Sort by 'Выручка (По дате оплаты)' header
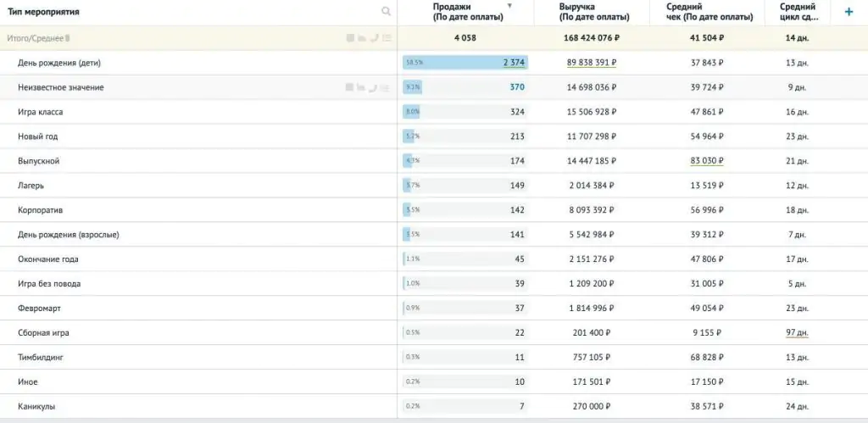The height and width of the screenshot is (423, 868). click(x=594, y=12)
